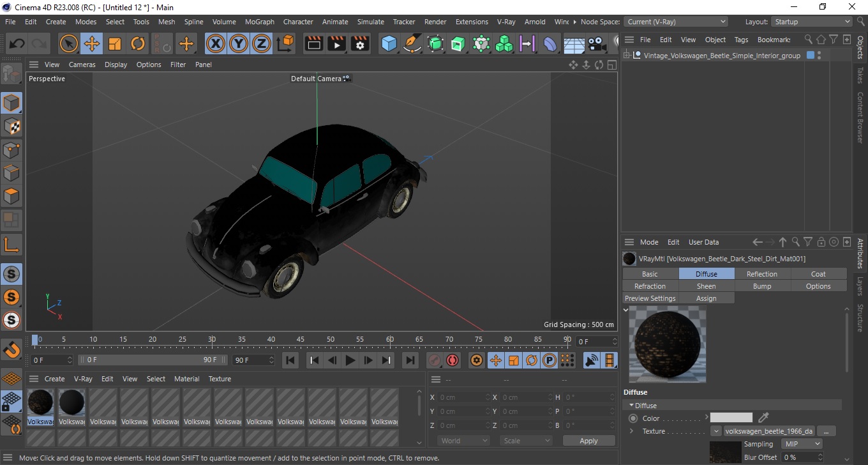Screen dimensions: 868x465
Task: Play the animation forward
Action: (x=350, y=360)
